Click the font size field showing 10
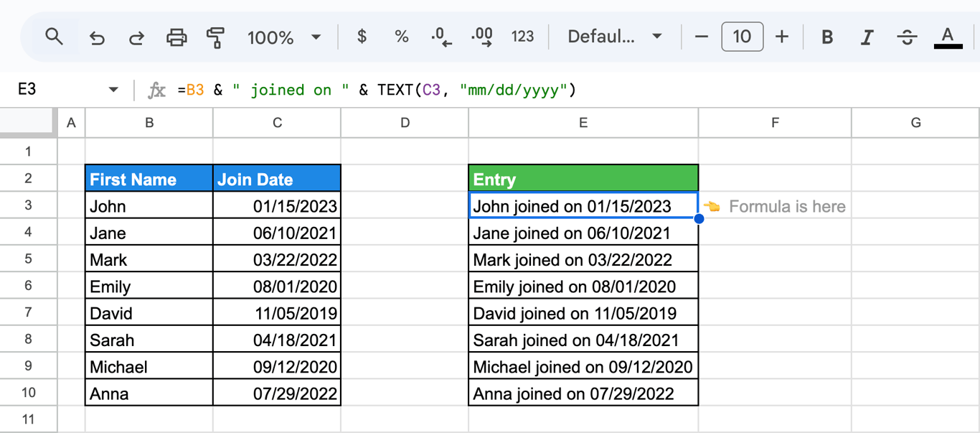This screenshot has height=433, width=980. pyautogui.click(x=743, y=37)
